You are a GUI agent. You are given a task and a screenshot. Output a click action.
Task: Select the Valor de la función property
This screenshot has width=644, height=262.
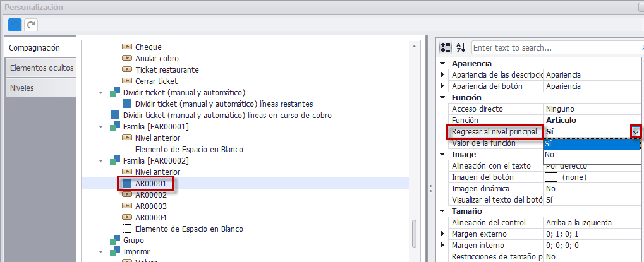pyautogui.click(x=495, y=143)
